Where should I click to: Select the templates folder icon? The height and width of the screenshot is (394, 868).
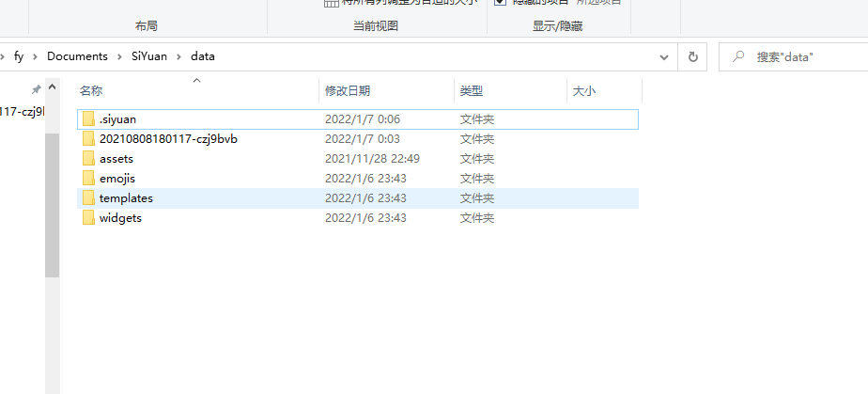(x=88, y=197)
